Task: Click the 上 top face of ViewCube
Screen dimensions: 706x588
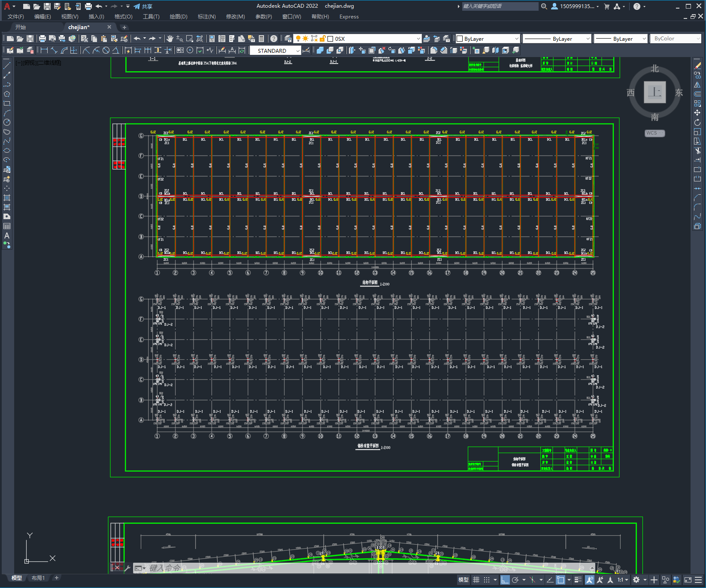Action: [654, 92]
